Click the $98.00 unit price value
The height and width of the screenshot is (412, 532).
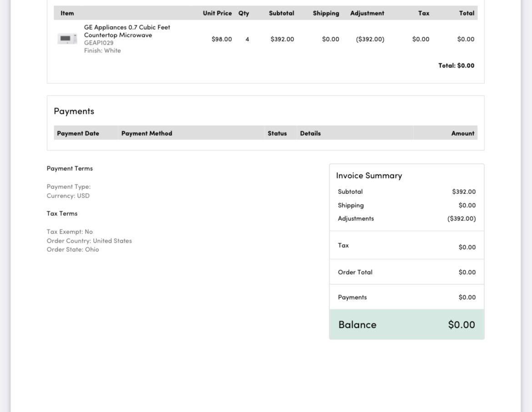click(221, 39)
